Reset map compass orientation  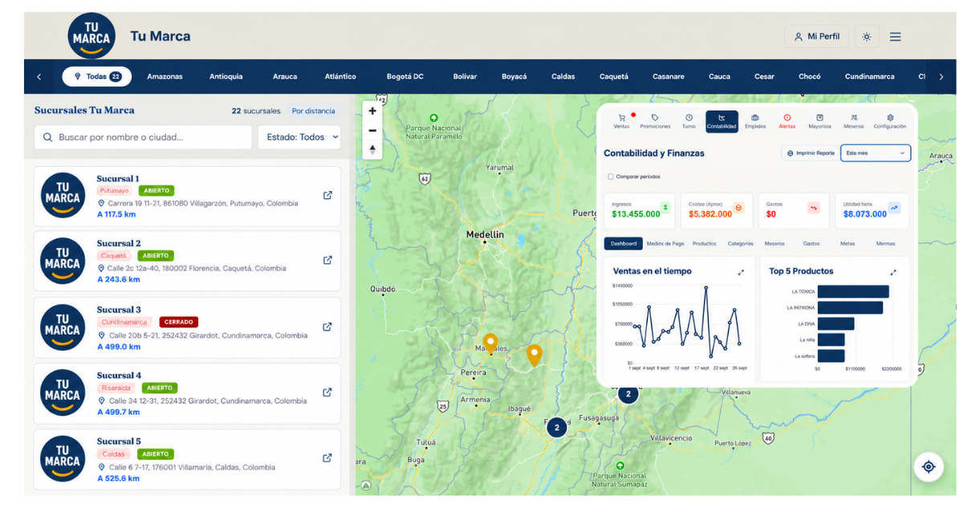[372, 149]
